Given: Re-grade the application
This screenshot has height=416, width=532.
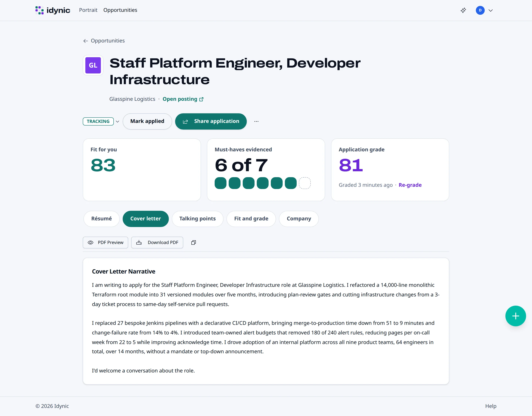Looking at the screenshot, I should [x=410, y=185].
